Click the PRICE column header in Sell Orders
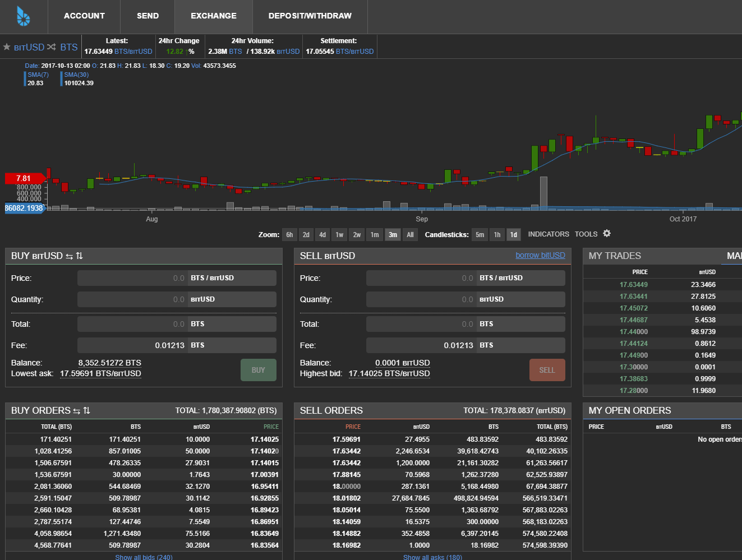Screen dimensions: 742x560 click(x=353, y=427)
